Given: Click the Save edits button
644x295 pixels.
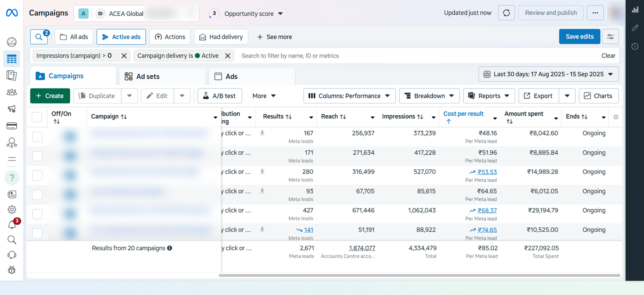Looking at the screenshot, I should tap(579, 37).
